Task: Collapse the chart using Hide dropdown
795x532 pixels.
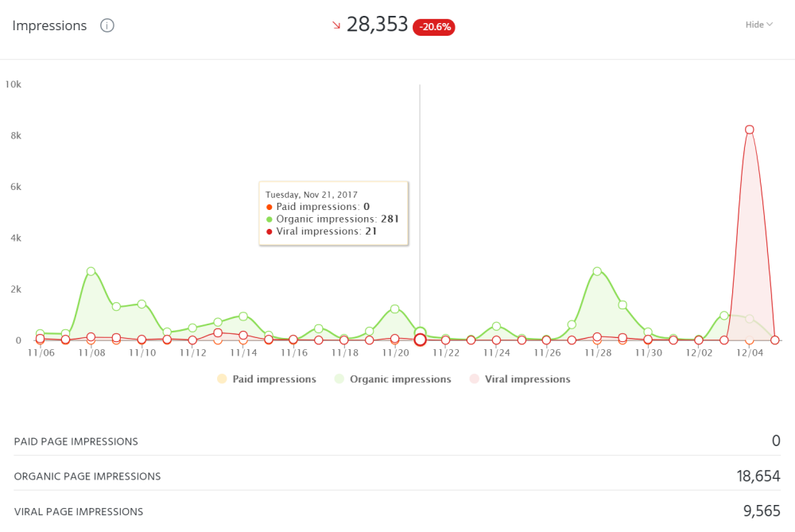Action: [758, 25]
